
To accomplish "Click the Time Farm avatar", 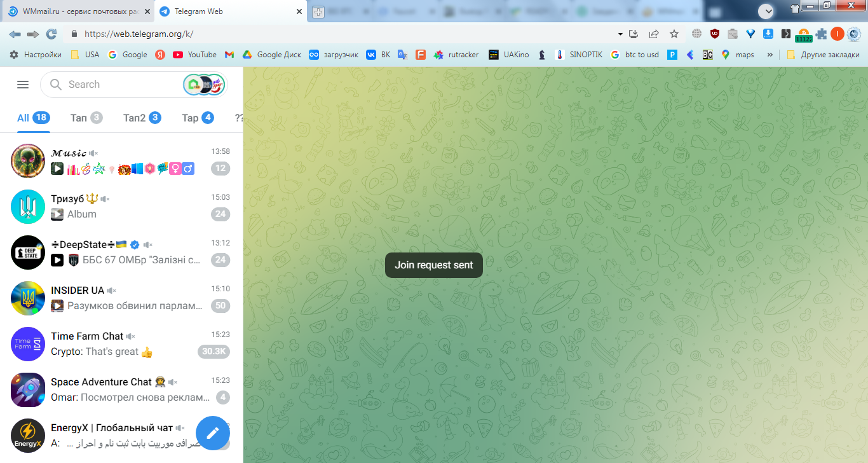I will point(28,343).
